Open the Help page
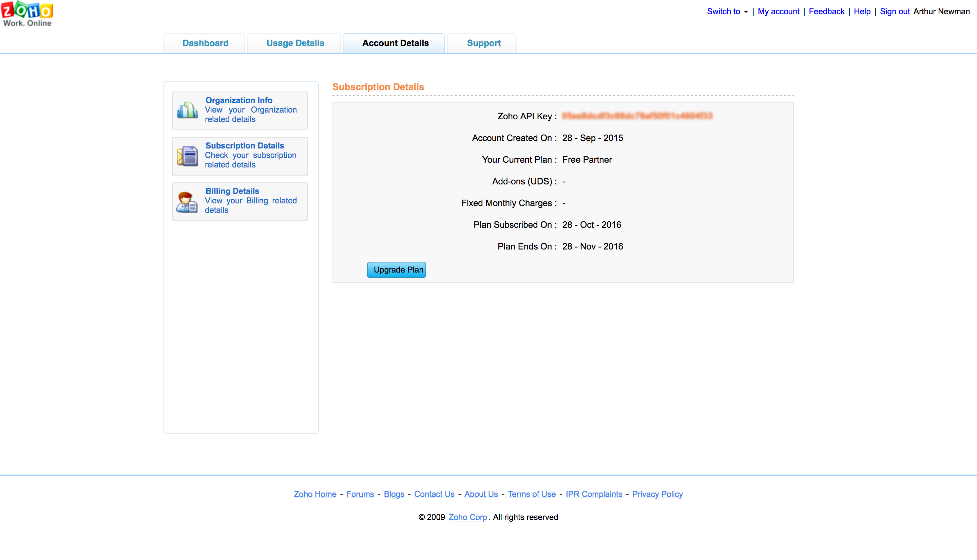Image resolution: width=977 pixels, height=560 pixels. pos(862,11)
